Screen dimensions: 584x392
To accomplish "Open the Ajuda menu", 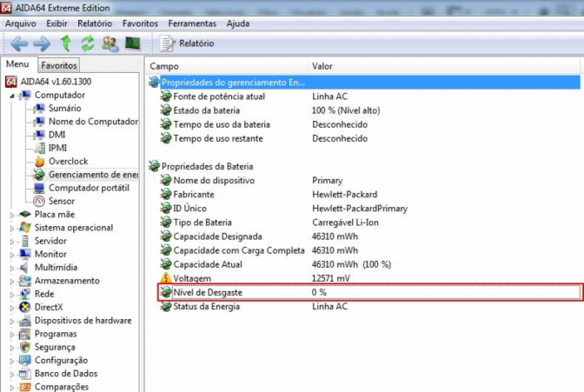I will 238,23.
